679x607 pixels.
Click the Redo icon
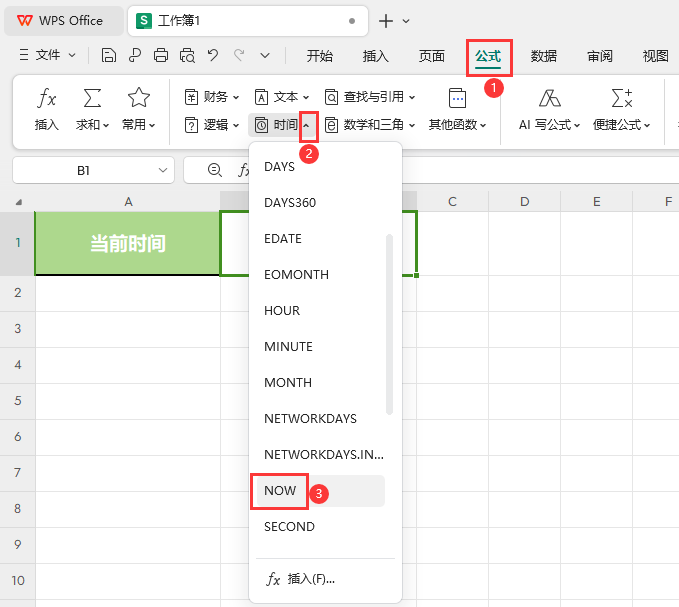pyautogui.click(x=239, y=55)
